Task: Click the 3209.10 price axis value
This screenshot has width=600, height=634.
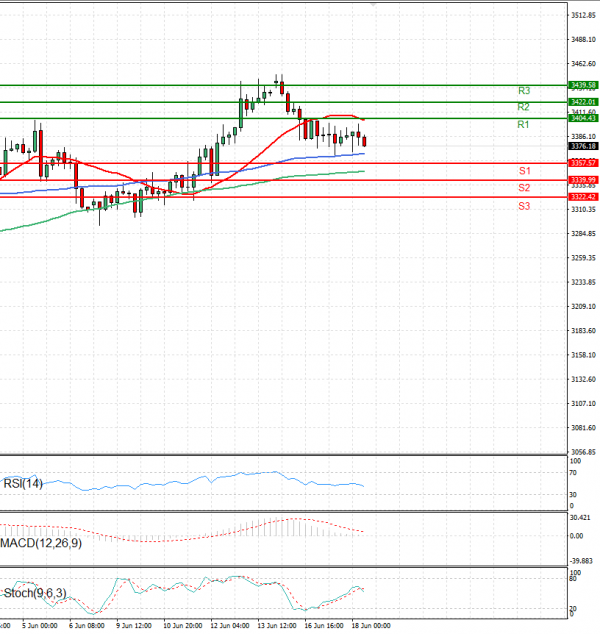Action: click(x=583, y=306)
